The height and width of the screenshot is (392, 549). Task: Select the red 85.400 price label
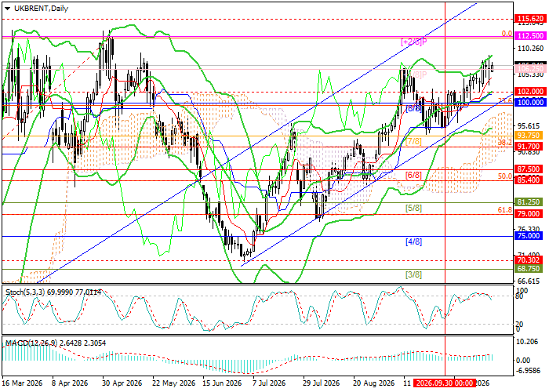point(530,180)
